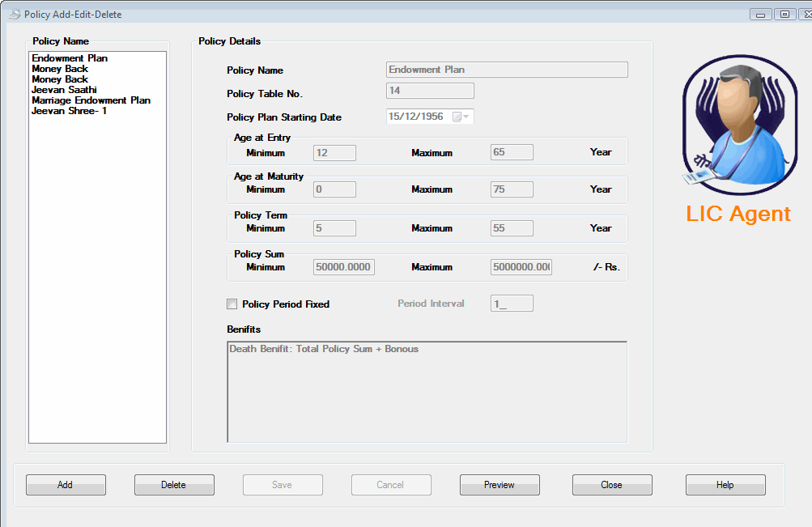This screenshot has width=812, height=527.
Task: Select Endowment Plan from the Policy Name list
Action: [69, 57]
